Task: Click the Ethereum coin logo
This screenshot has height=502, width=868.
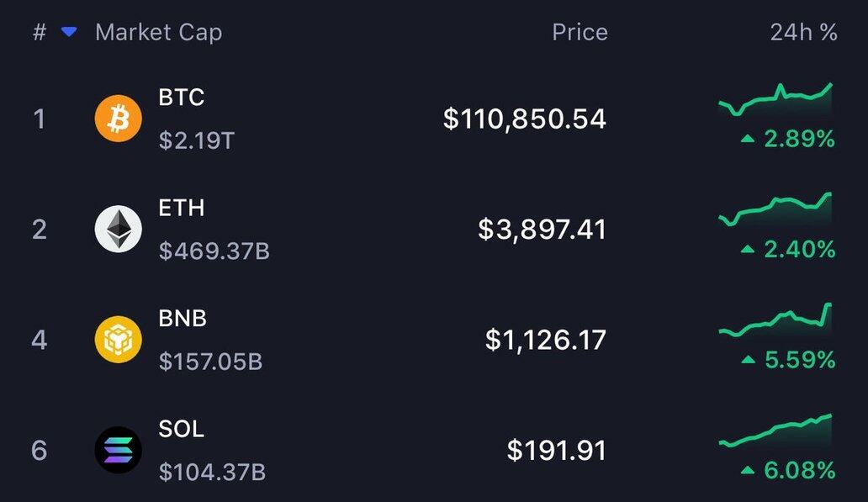Action: pos(118,230)
